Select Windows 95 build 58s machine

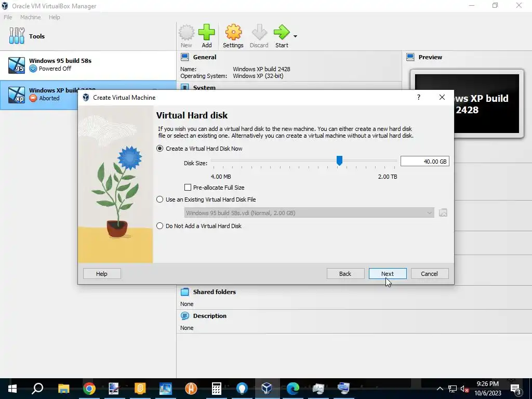tap(88, 65)
